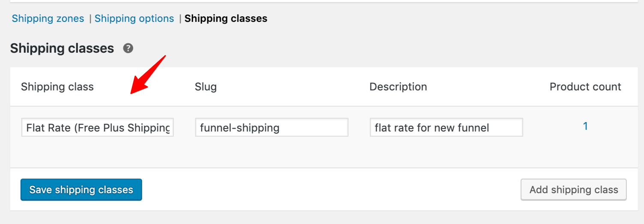Click empty space below the slug field in the row
Image resolution: width=644 pixels, height=224 pixels.
tap(272, 152)
